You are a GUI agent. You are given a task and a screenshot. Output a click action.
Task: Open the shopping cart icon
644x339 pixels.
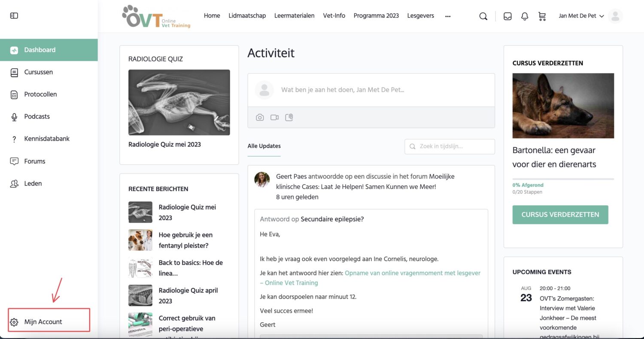click(x=542, y=16)
